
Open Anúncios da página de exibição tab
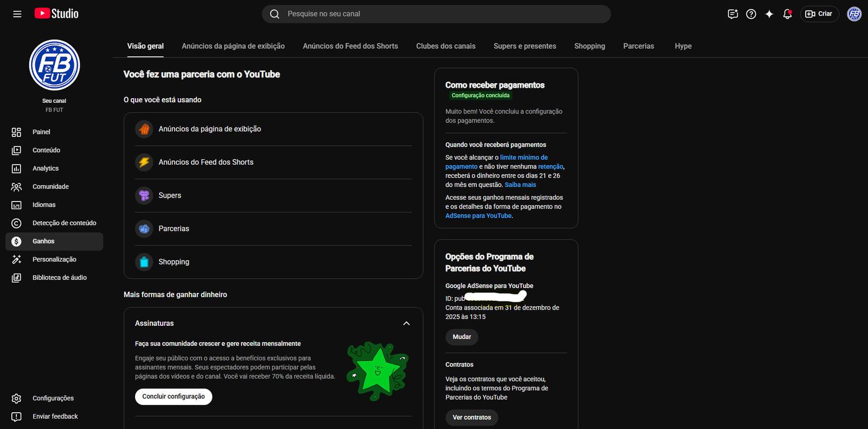pos(233,46)
